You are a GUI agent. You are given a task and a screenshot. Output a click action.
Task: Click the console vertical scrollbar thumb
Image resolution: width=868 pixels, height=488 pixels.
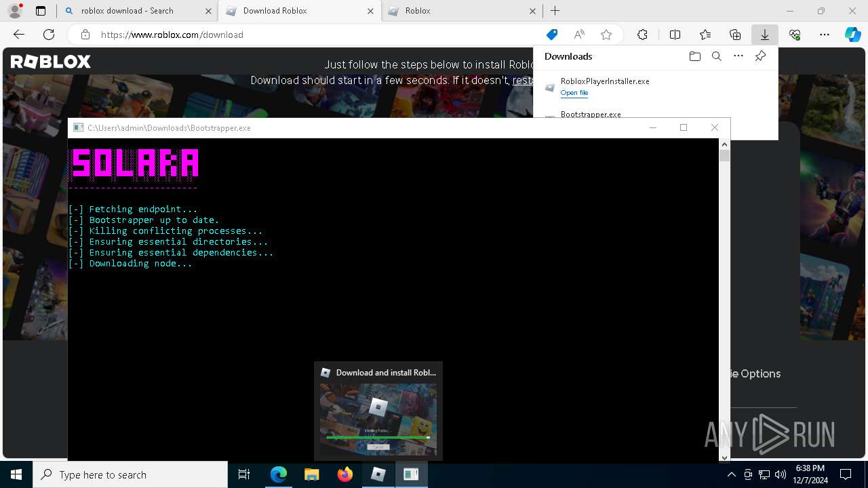click(x=724, y=156)
